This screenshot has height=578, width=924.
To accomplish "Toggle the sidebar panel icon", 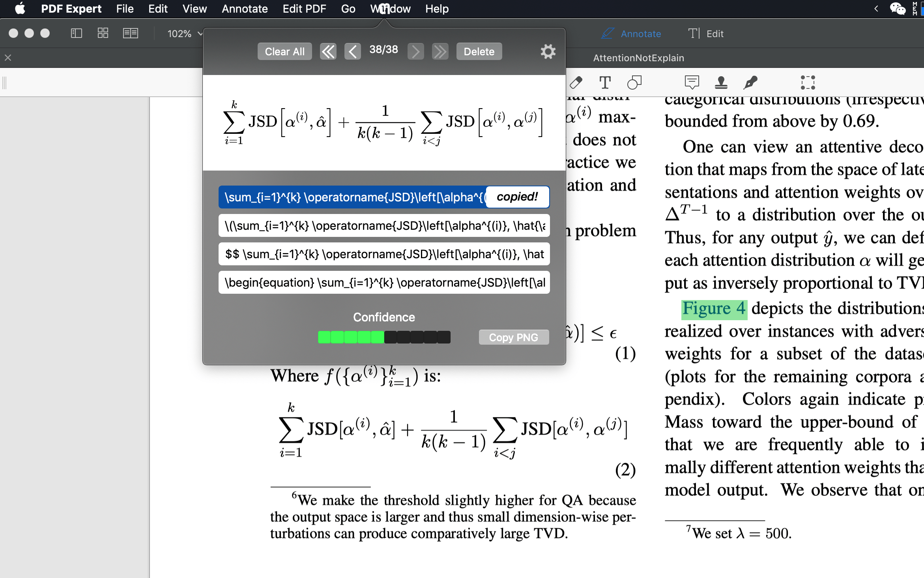I will click(x=76, y=33).
